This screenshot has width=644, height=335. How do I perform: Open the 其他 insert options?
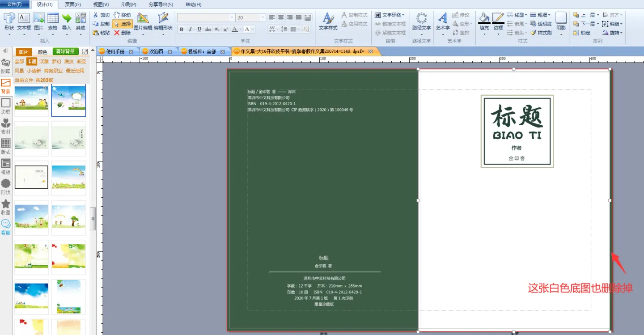point(80,21)
